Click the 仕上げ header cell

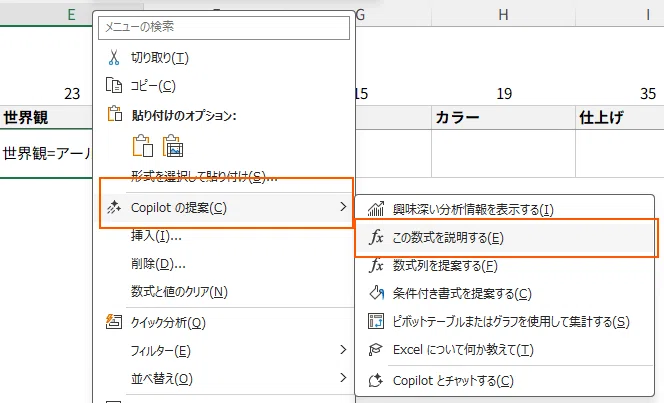[x=620, y=117]
